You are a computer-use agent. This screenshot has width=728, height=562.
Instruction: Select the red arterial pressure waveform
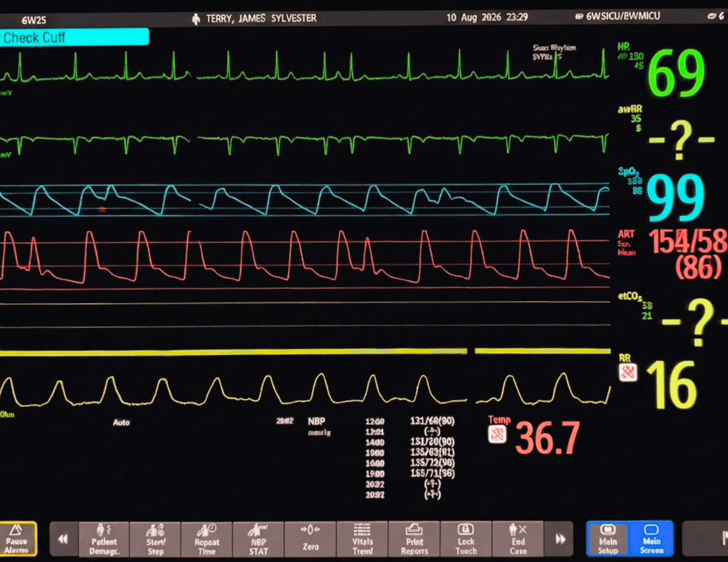tap(305, 256)
